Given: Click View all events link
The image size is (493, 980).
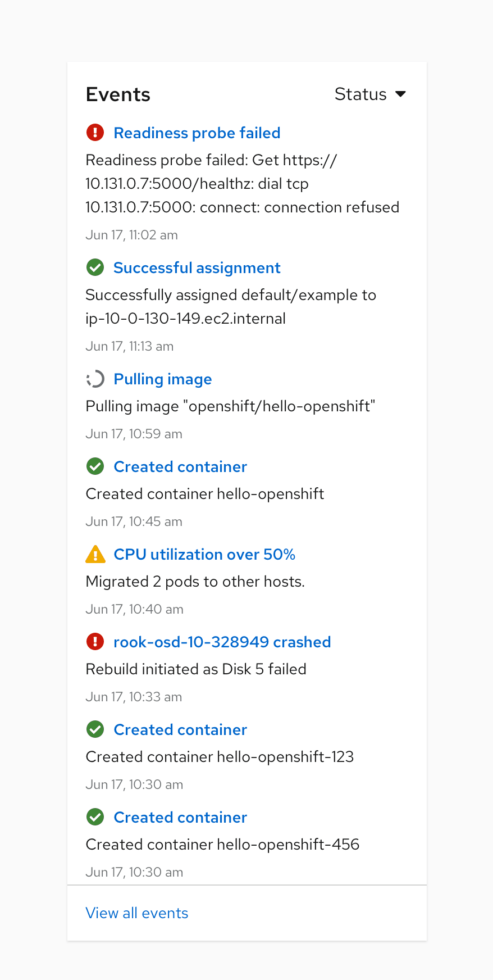Looking at the screenshot, I should [x=137, y=913].
